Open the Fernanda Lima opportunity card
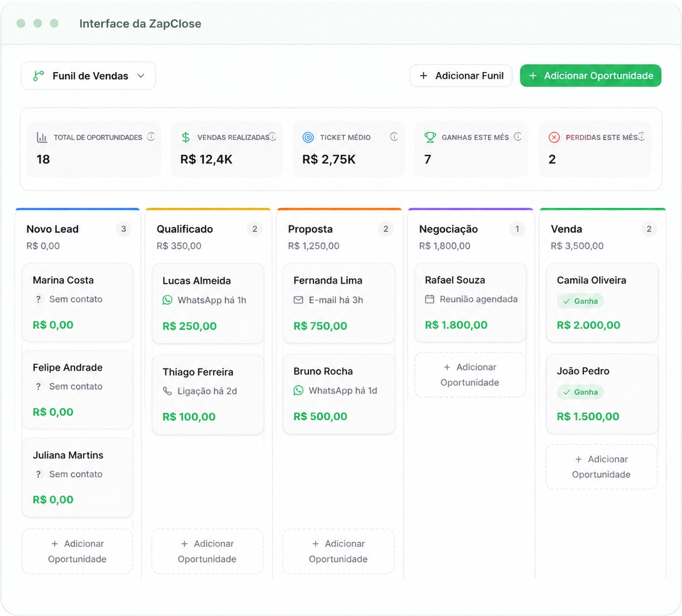The image size is (682, 616). click(339, 303)
